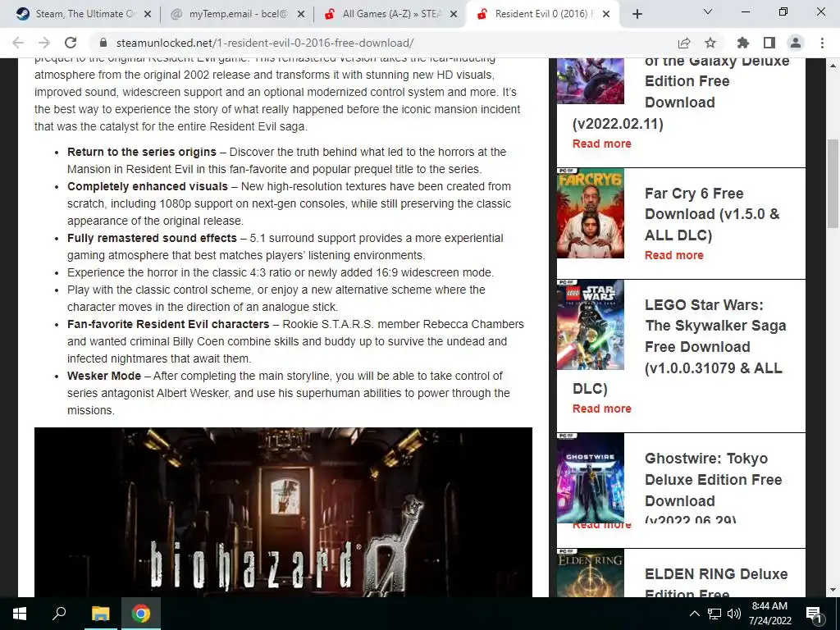
Task: Toggle Chrome side panel icon
Action: 769,43
